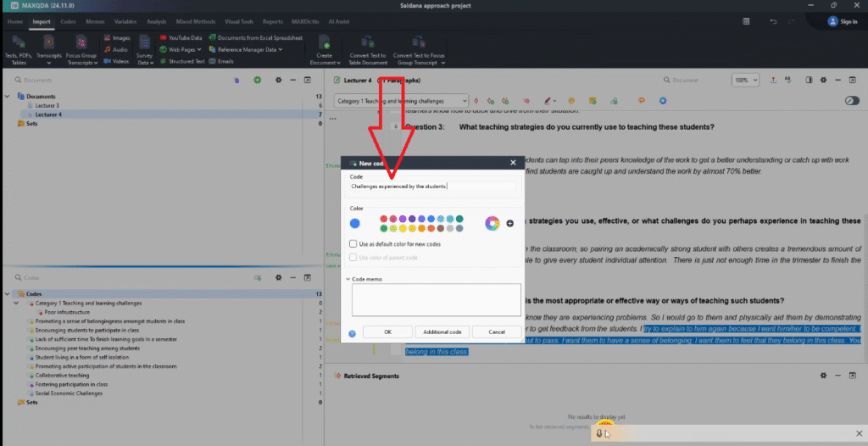This screenshot has width=868, height=446.
Task: Enable Use as default color checkbox
Action: (x=353, y=244)
